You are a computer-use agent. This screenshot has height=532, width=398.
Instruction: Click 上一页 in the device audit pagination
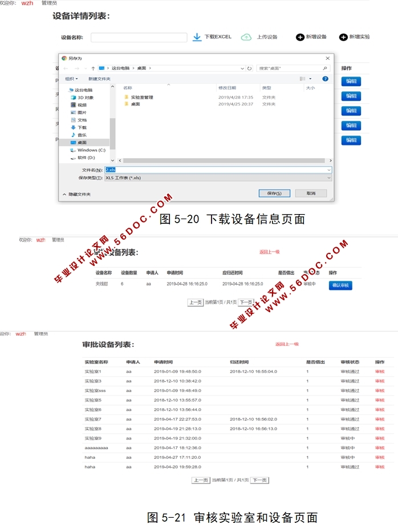pos(195,303)
